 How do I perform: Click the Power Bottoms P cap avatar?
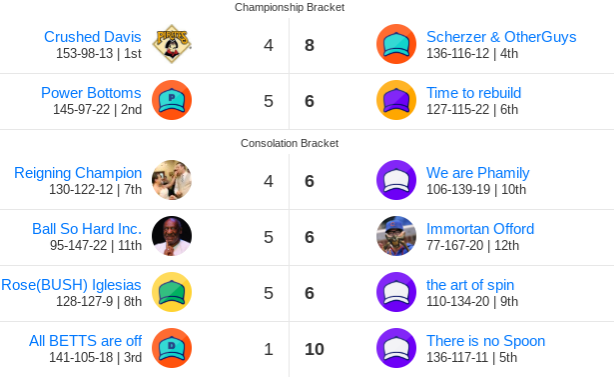pos(172,100)
